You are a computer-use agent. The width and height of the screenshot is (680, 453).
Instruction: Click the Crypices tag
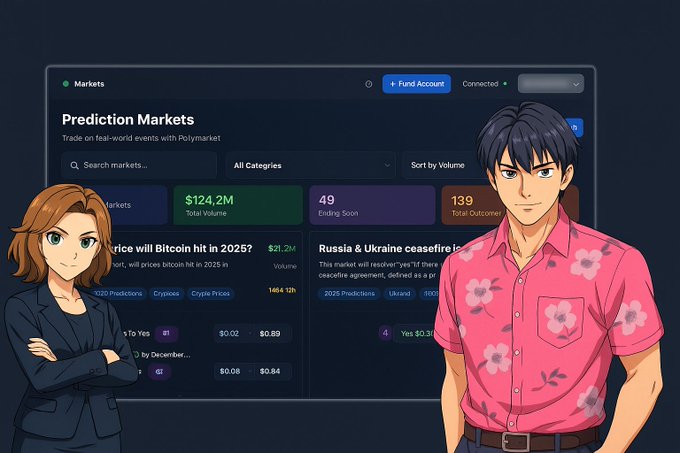coord(166,293)
